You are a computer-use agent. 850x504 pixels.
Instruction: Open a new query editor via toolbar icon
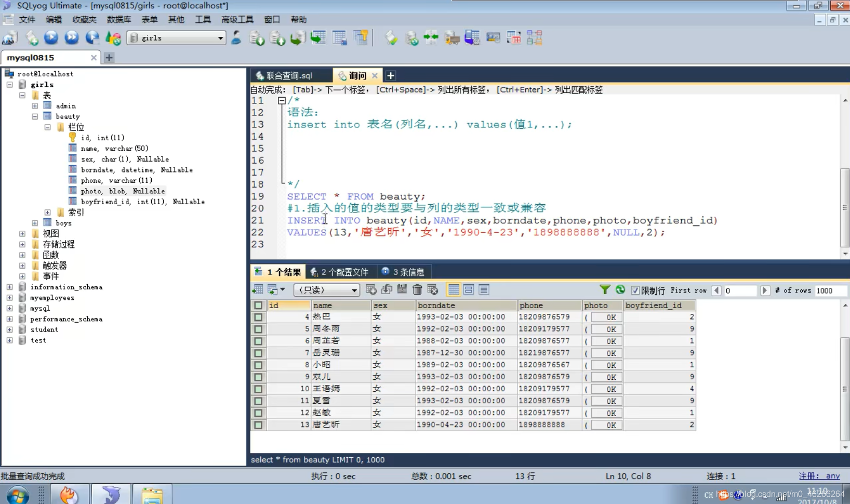32,38
